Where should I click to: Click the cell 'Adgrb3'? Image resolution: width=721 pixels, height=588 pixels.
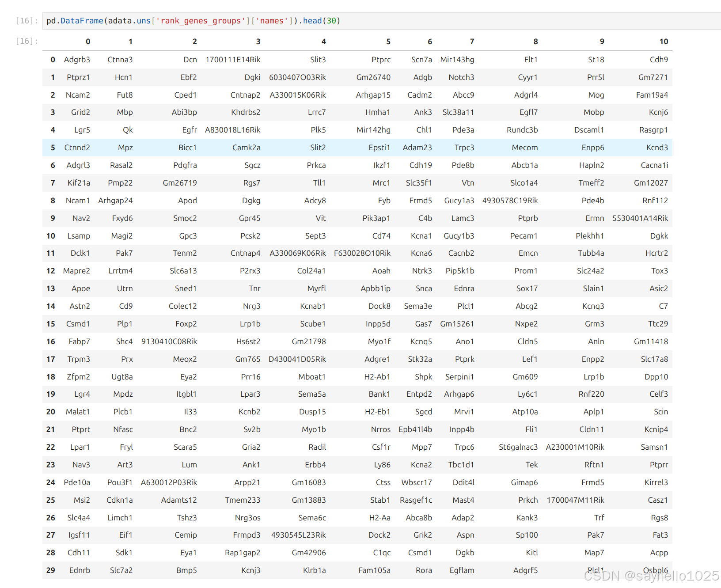[x=77, y=60]
